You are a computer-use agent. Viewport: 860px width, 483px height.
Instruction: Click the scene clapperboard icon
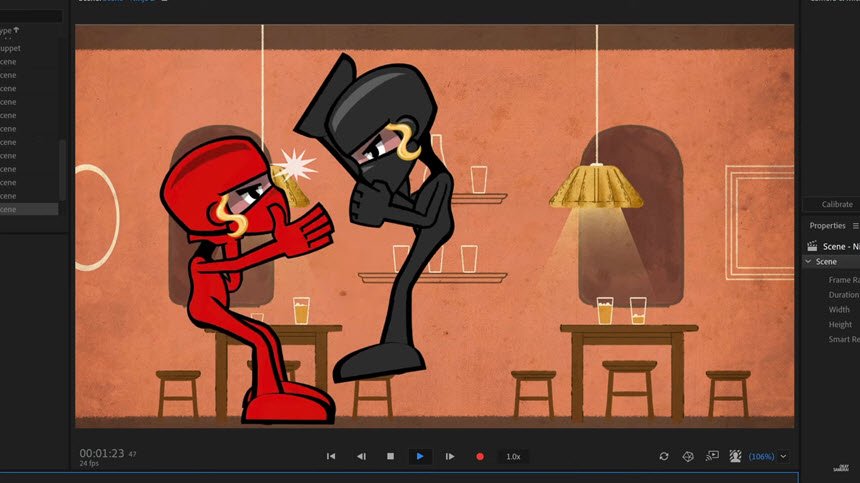click(812, 246)
